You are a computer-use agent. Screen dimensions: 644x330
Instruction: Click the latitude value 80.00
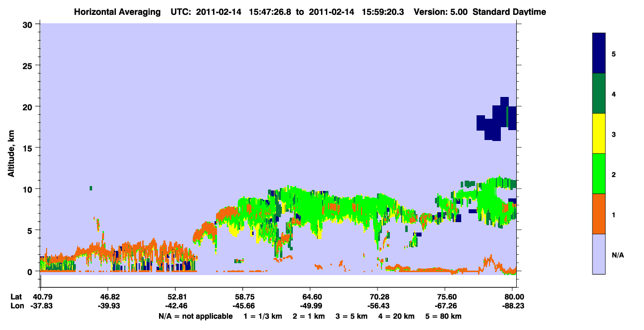[x=515, y=296]
